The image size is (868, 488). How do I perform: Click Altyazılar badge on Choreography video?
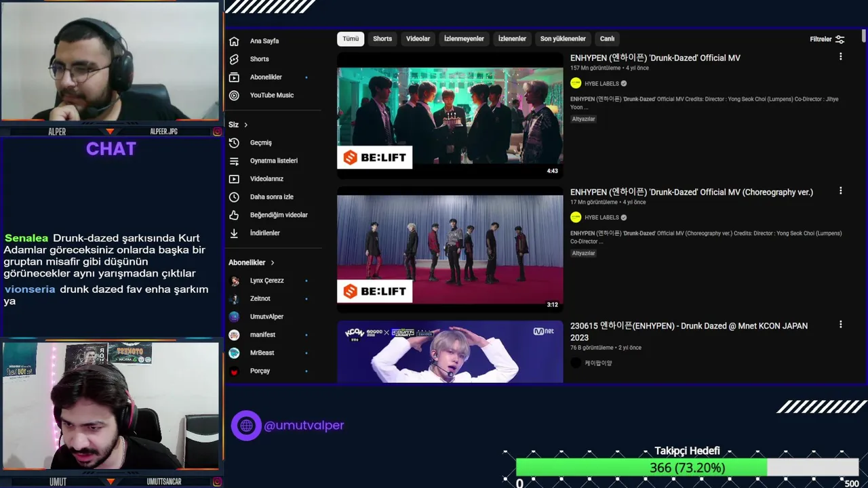pyautogui.click(x=583, y=253)
